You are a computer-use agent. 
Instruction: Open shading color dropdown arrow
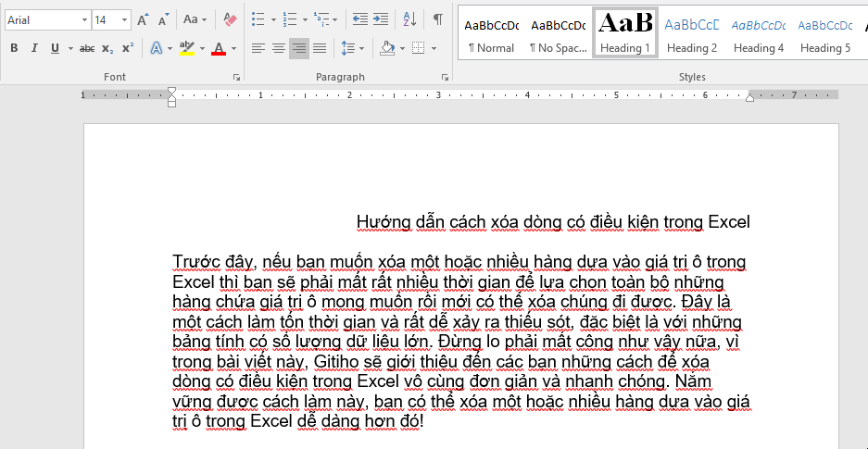point(402,49)
